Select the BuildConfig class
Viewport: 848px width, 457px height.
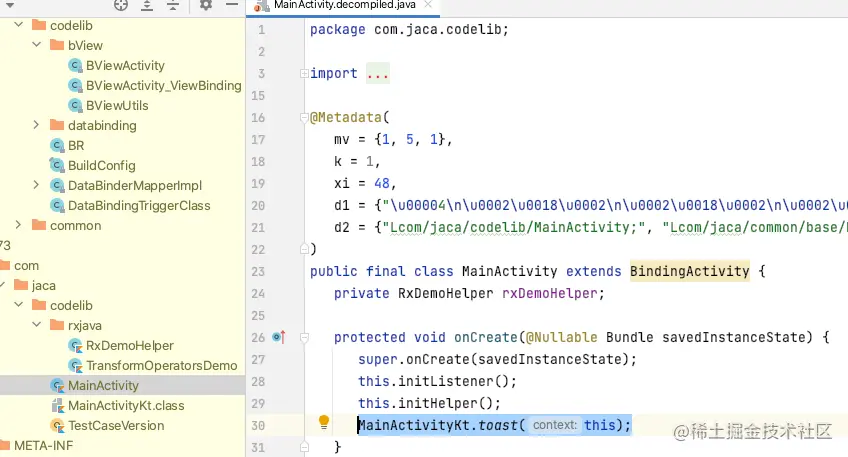tap(102, 165)
